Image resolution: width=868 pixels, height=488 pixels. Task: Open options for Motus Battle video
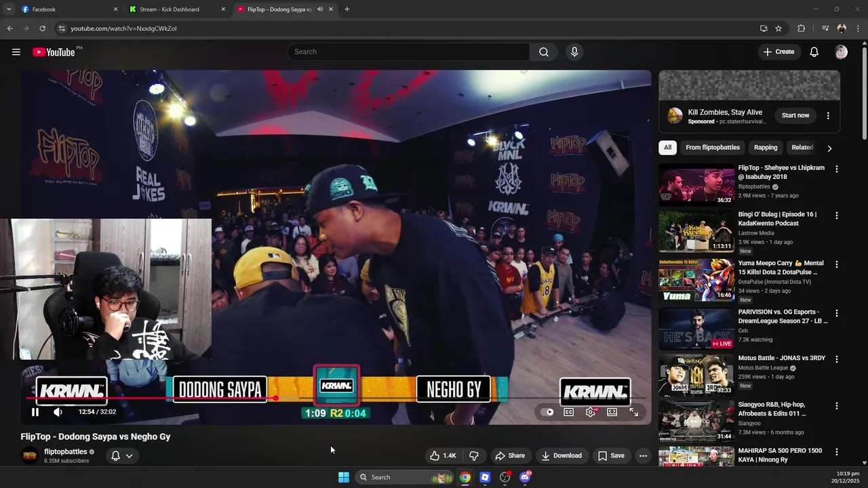pyautogui.click(x=837, y=359)
